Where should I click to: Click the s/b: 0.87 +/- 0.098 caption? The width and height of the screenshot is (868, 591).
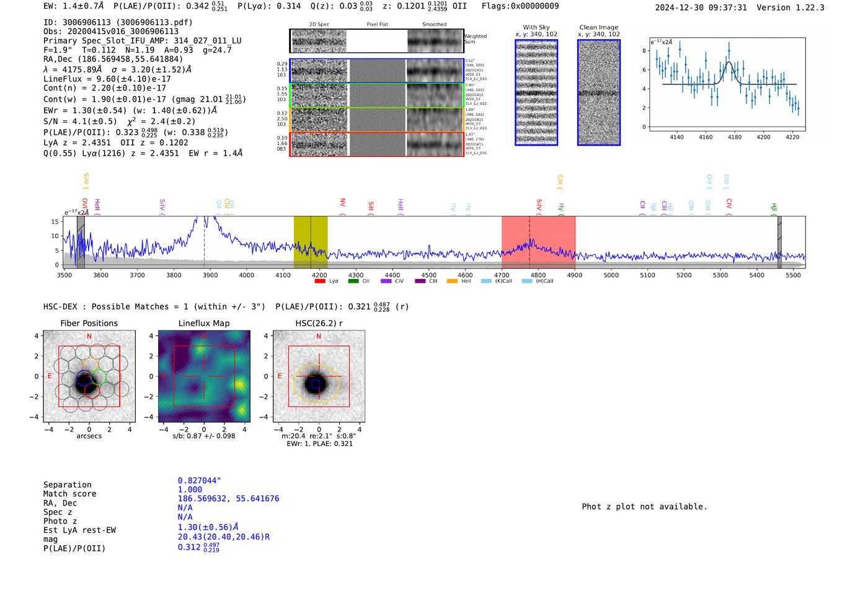204,436
